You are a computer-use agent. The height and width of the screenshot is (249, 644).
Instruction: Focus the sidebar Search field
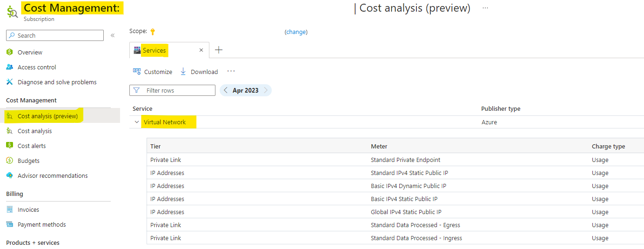click(55, 35)
